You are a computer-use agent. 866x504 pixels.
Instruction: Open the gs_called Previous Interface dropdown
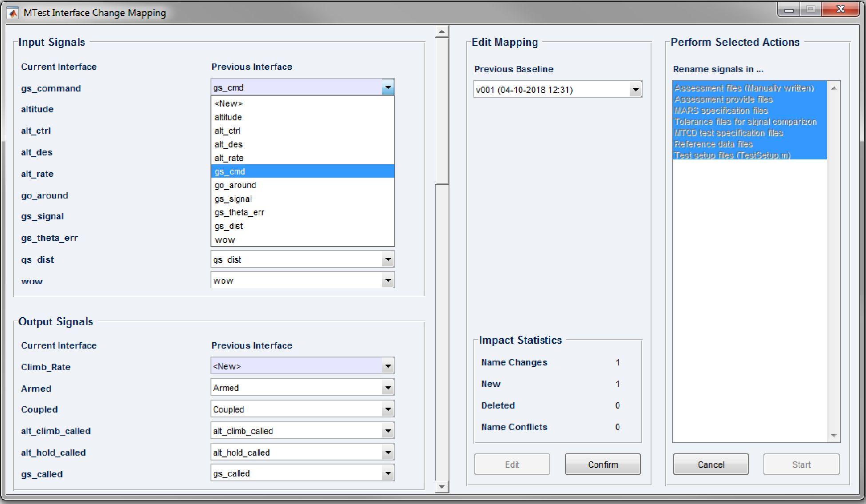coord(388,473)
